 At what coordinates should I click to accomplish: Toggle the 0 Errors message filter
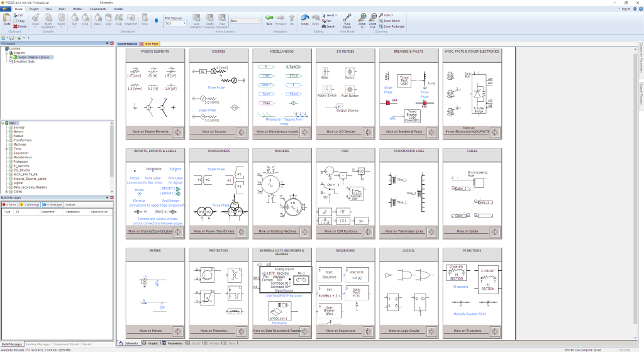click(x=11, y=204)
